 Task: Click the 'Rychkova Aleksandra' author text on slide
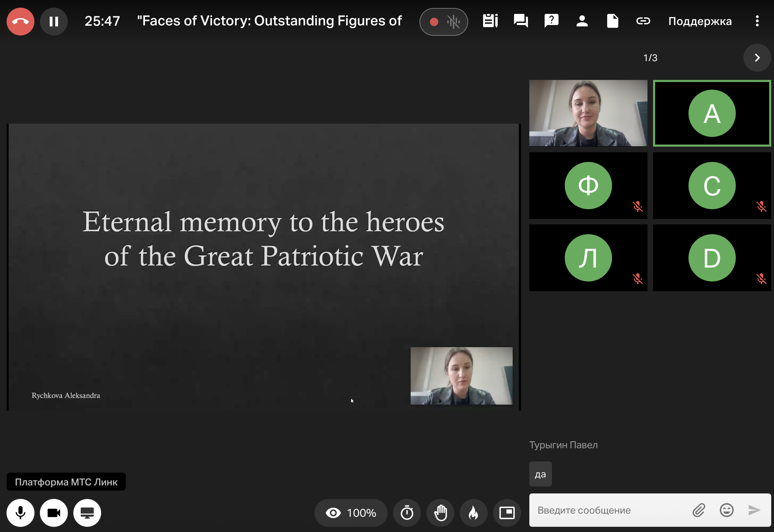point(66,395)
